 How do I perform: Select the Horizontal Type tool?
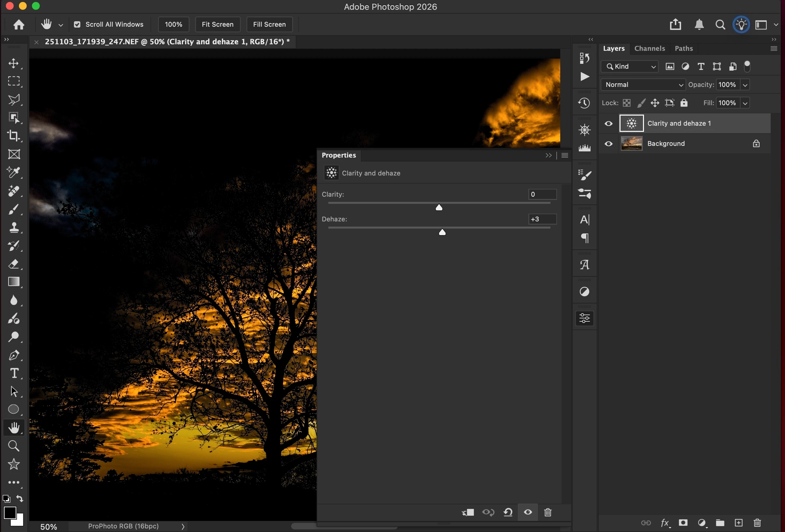pyautogui.click(x=13, y=373)
